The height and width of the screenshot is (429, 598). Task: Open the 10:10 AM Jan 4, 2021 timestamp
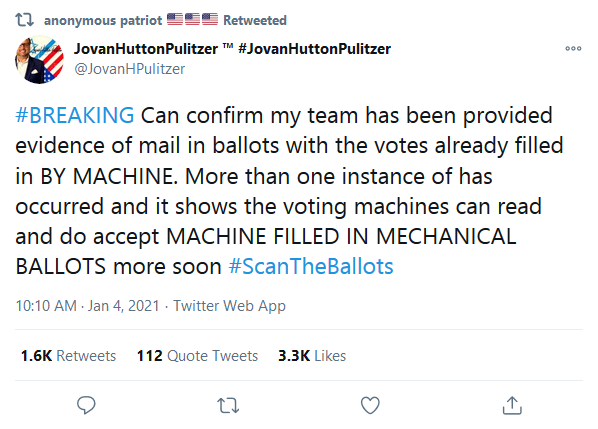point(87,306)
